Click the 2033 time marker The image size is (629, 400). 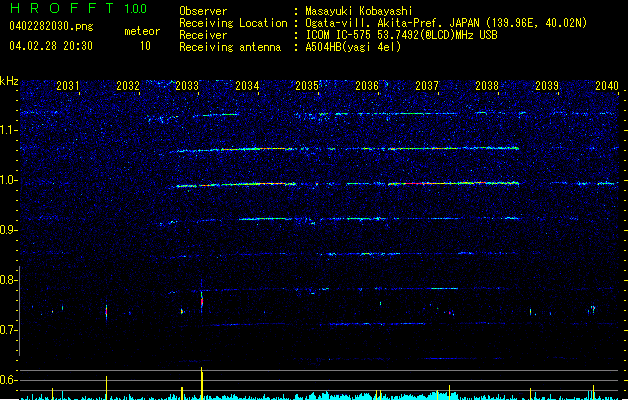point(187,86)
